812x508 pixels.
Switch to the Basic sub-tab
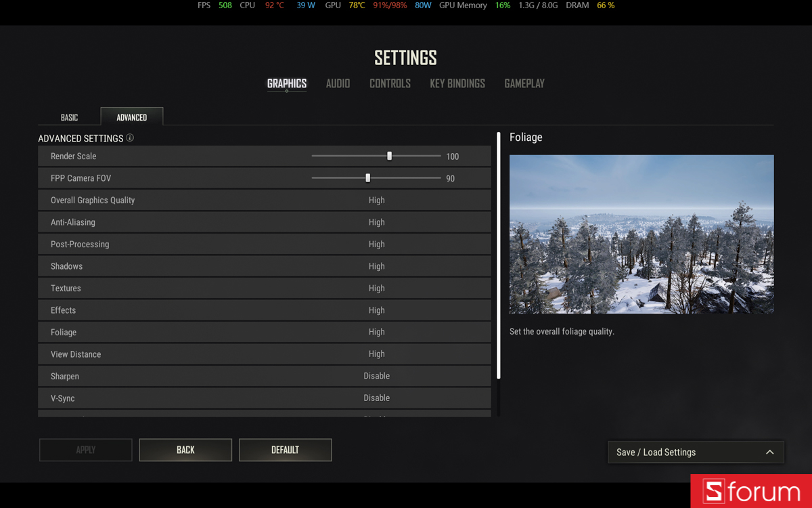69,117
